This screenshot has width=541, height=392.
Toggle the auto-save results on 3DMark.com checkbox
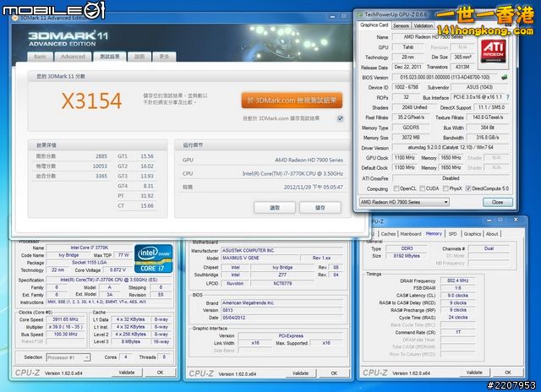click(x=340, y=119)
